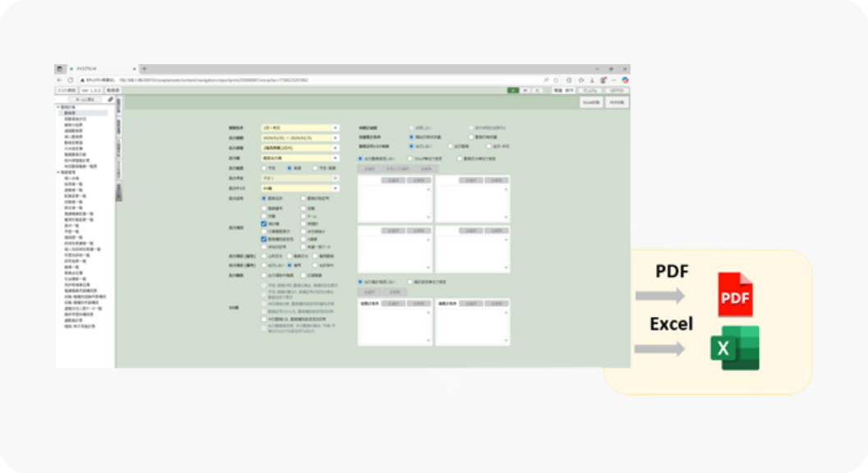Go back with the browser back arrow
The width and height of the screenshot is (868, 473).
coord(60,80)
